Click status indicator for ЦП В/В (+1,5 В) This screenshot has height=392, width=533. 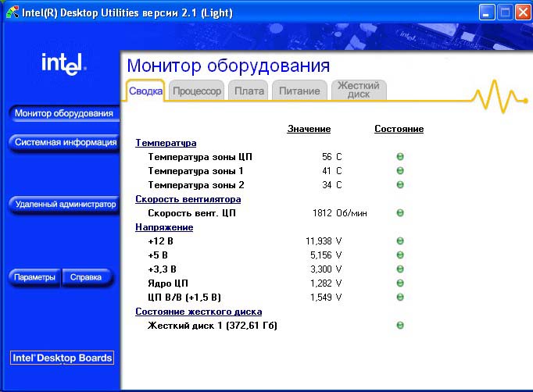pos(400,298)
